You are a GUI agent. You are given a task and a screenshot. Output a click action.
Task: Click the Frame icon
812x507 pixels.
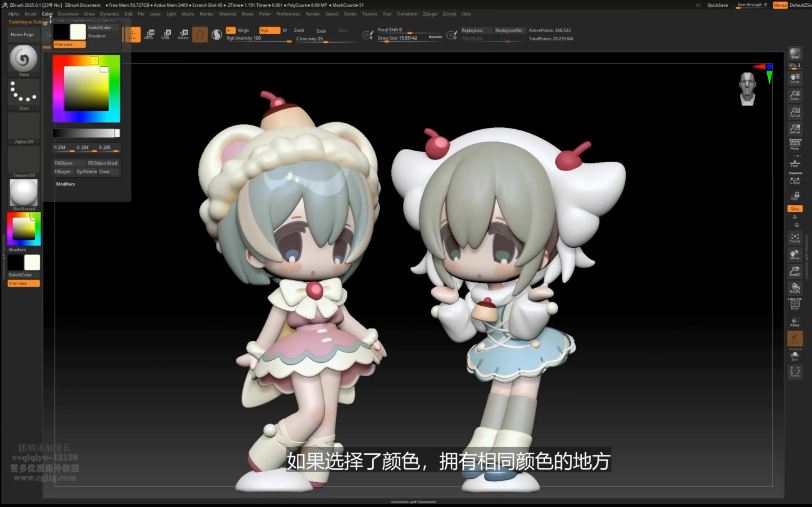pos(795,238)
